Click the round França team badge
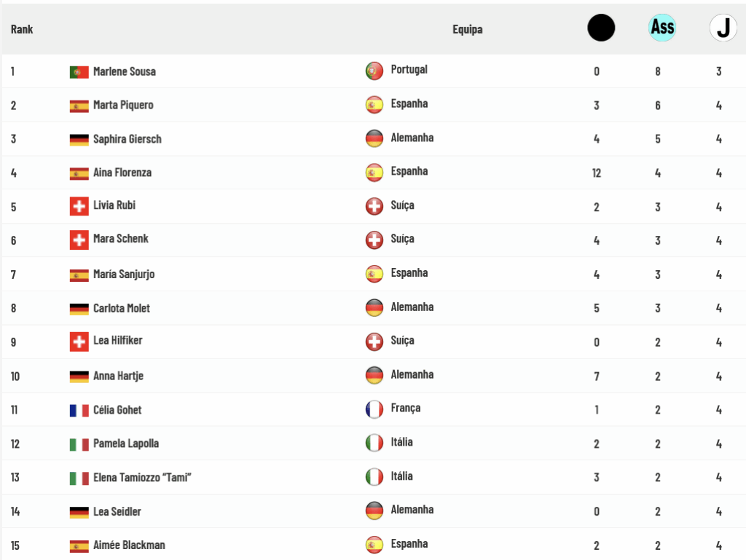 374,409
